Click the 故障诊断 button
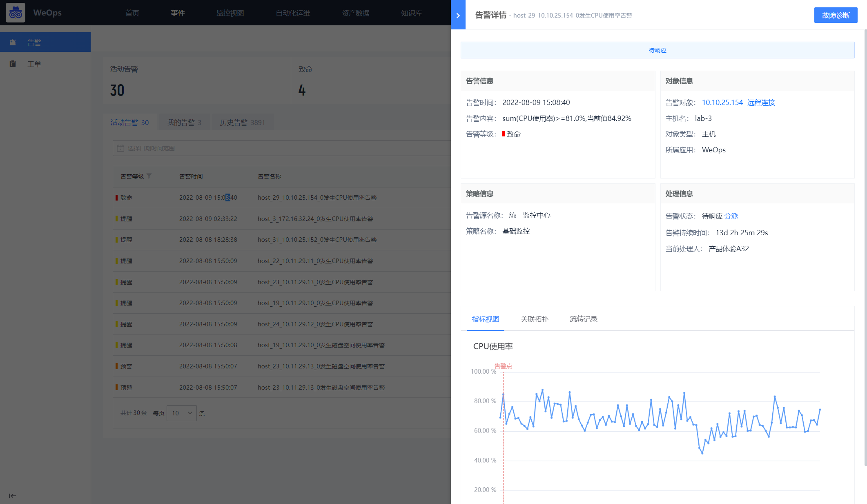 tap(835, 15)
